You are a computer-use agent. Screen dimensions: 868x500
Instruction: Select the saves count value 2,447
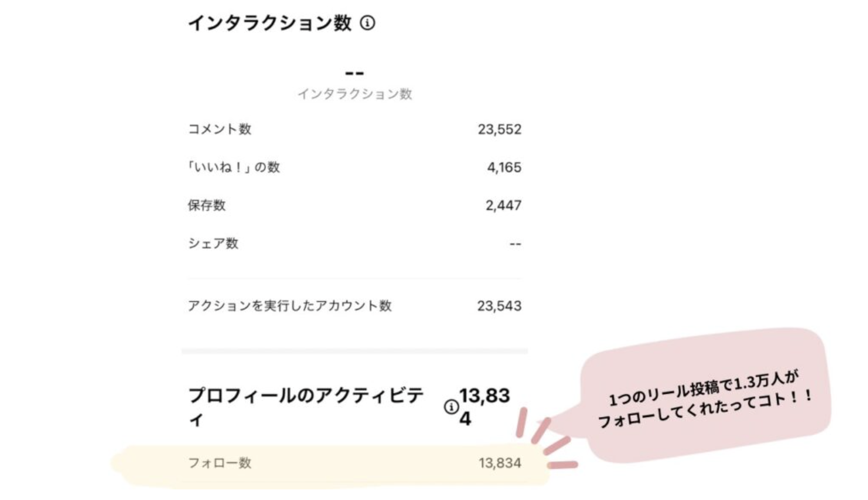(x=504, y=205)
